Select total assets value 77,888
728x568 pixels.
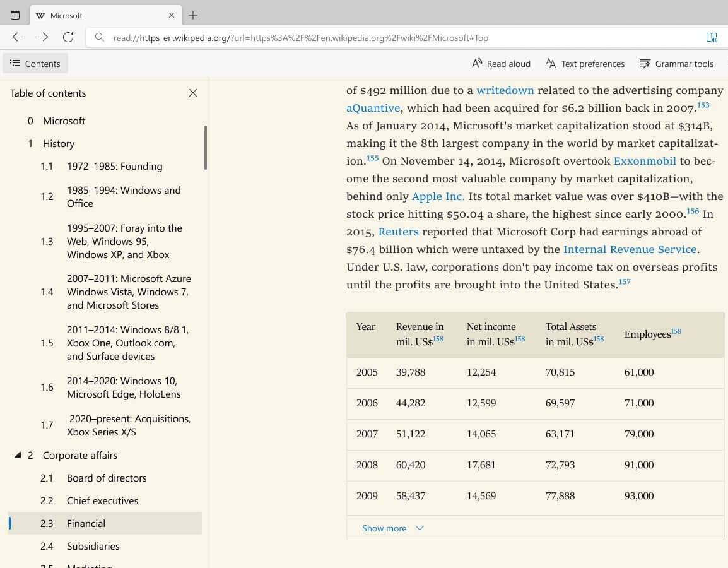coord(560,495)
